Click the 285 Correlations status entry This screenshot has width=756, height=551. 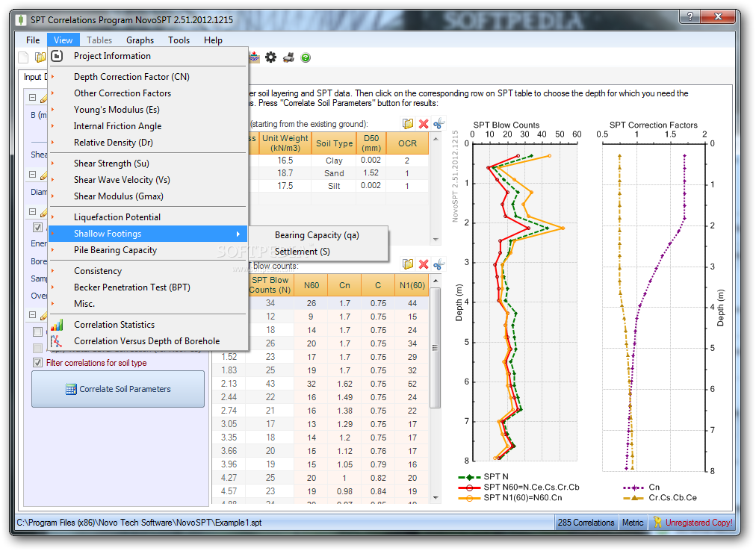click(586, 523)
